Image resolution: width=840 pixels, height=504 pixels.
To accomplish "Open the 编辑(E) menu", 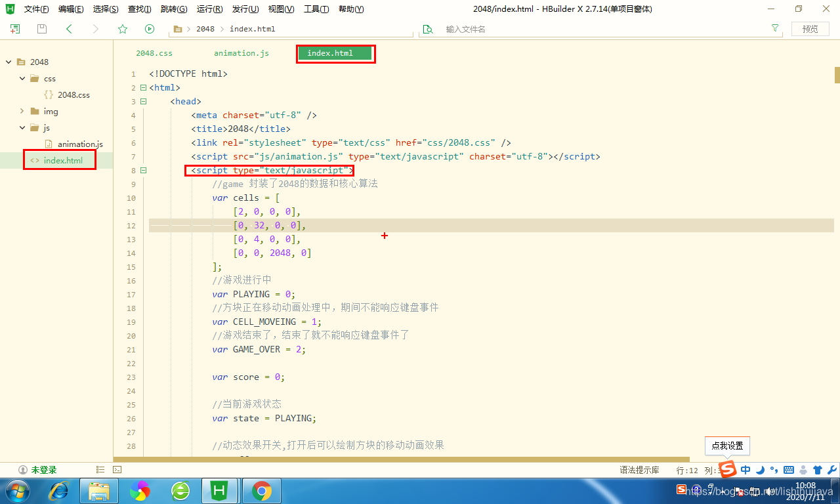I will [x=71, y=9].
